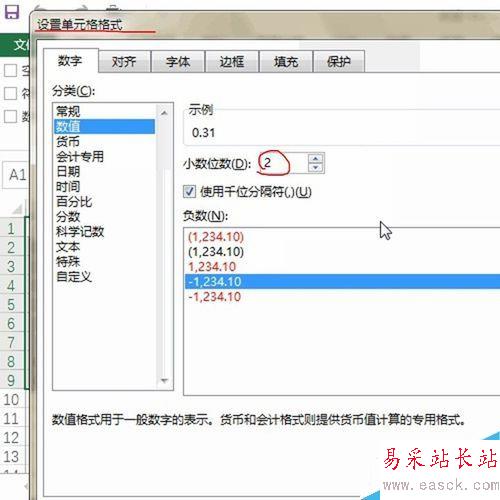Select 数值 category
This screenshot has width=500, height=500.
tap(104, 126)
